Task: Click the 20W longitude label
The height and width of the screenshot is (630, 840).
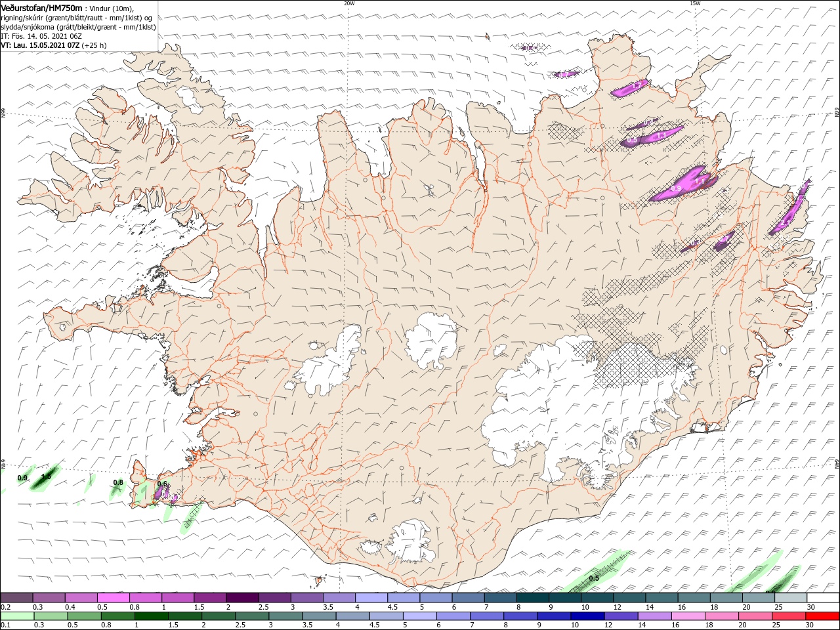Action: (349, 3)
